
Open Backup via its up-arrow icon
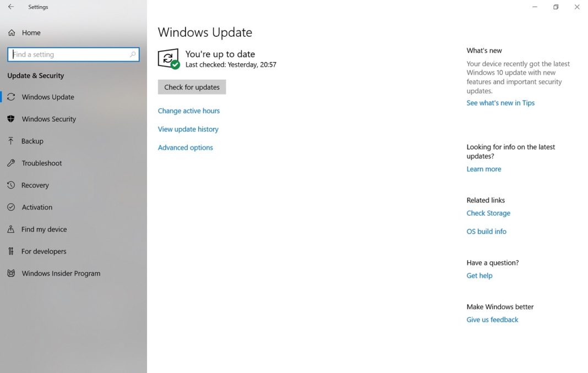(11, 141)
